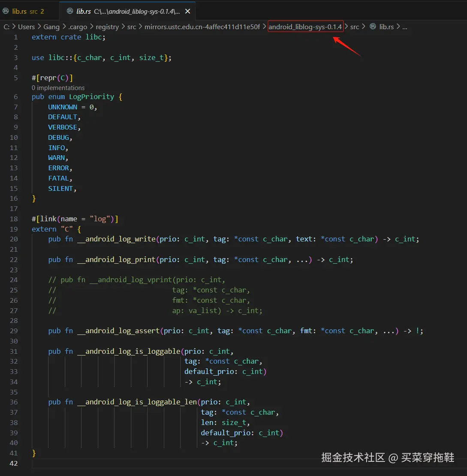Click the INFO enum variant
The image size is (467, 476).
[x=57, y=148]
